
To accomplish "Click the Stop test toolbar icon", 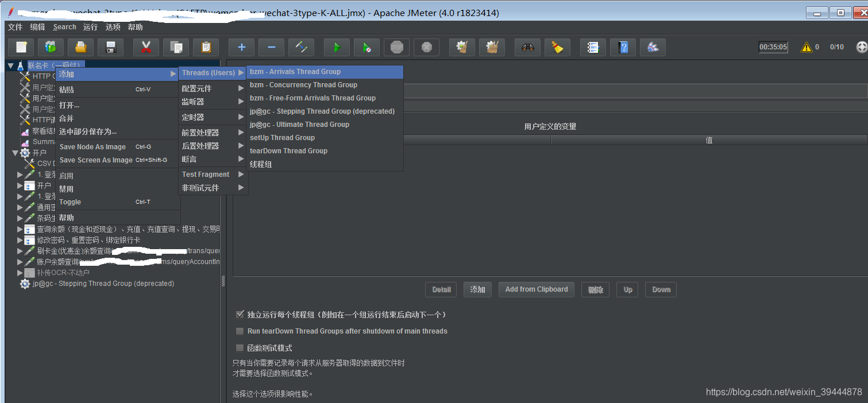I will 396,47.
